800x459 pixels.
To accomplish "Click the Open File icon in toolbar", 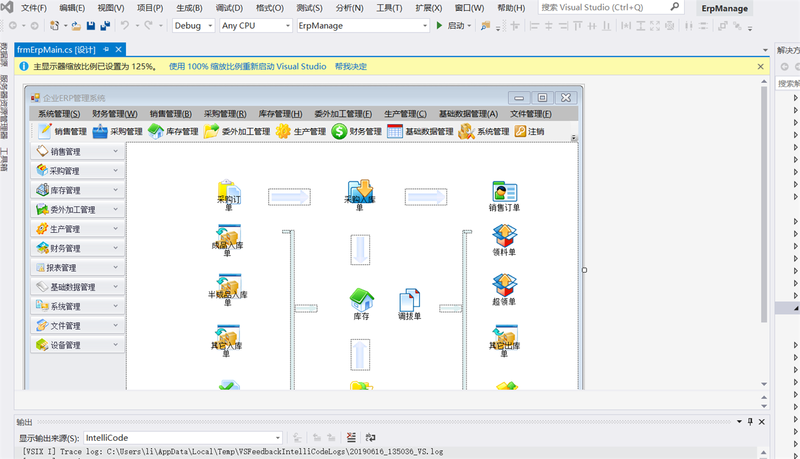I will [76, 26].
